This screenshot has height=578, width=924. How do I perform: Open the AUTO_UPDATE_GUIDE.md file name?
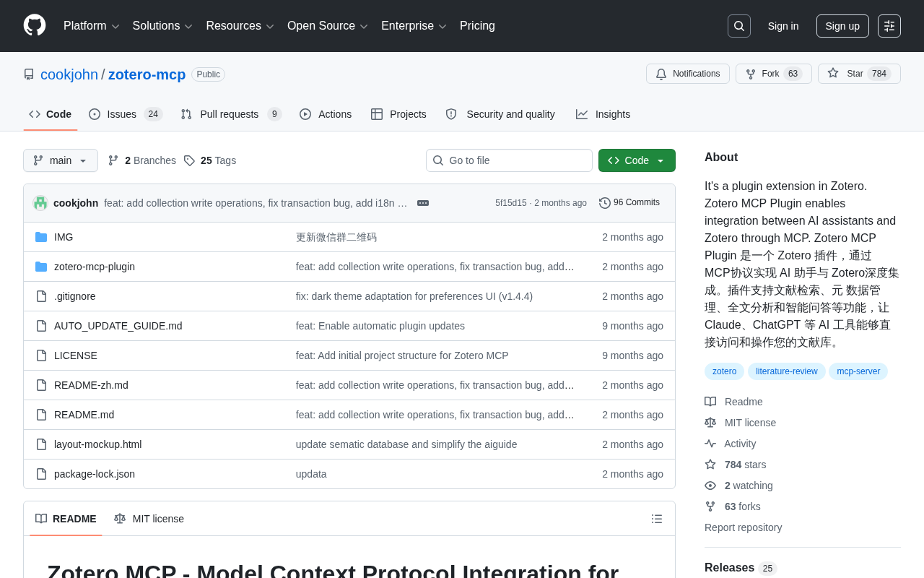pyautogui.click(x=118, y=326)
